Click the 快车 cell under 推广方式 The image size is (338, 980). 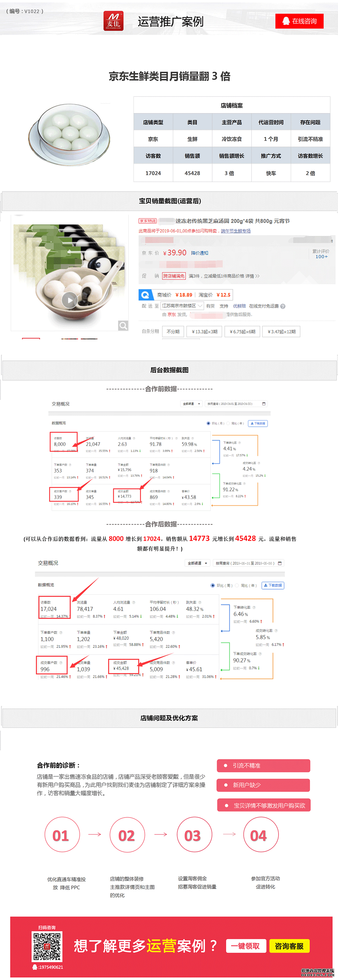[271, 173]
